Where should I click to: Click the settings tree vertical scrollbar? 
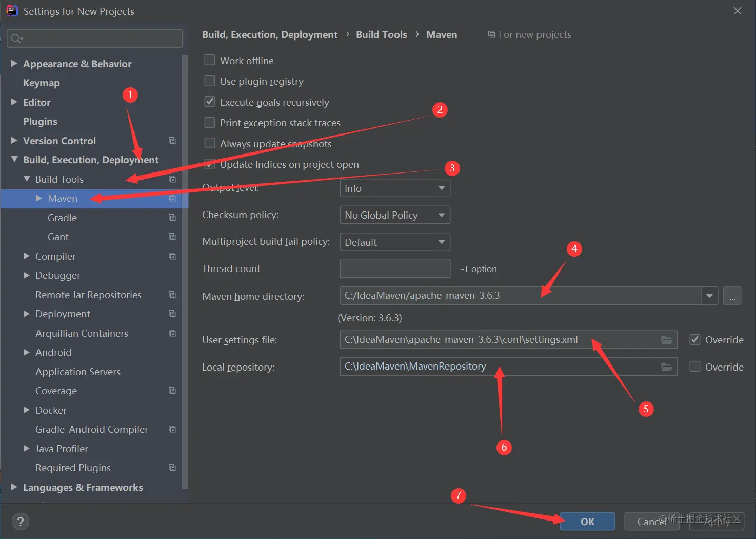pos(185,272)
